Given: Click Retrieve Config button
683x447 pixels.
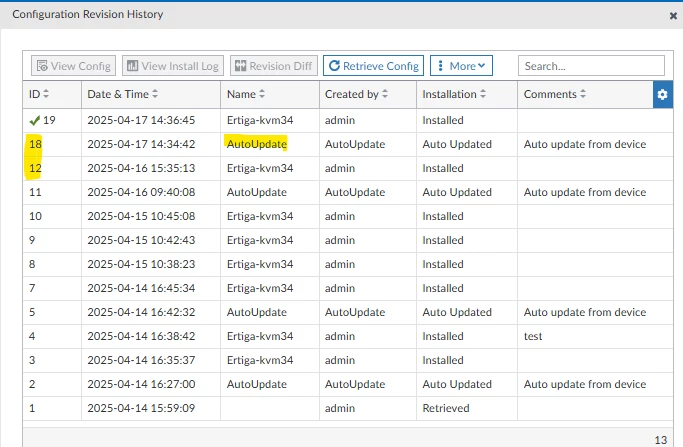Looking at the screenshot, I should (373, 66).
